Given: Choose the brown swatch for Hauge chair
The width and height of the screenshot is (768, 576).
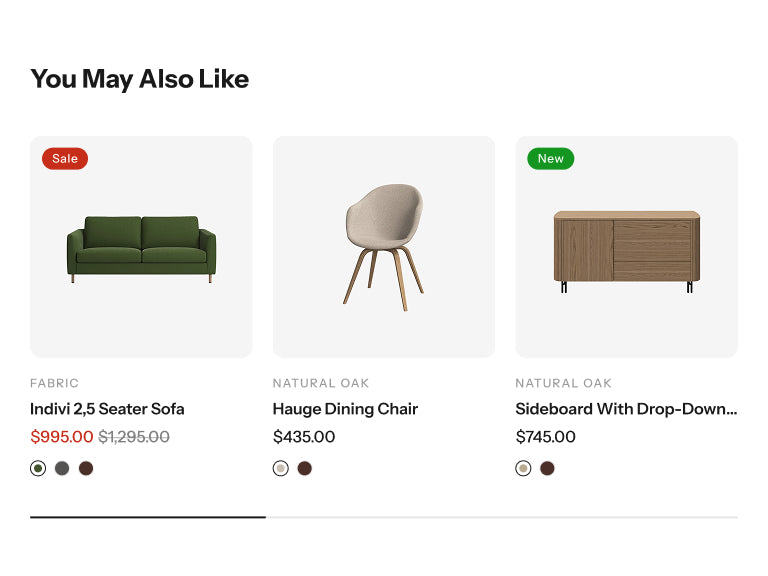Looking at the screenshot, I should 305,468.
